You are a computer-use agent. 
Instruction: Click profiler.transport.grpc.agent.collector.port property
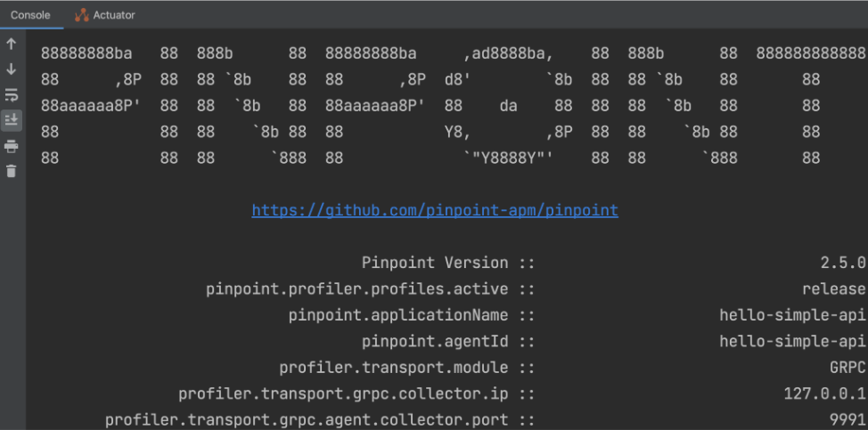307,420
